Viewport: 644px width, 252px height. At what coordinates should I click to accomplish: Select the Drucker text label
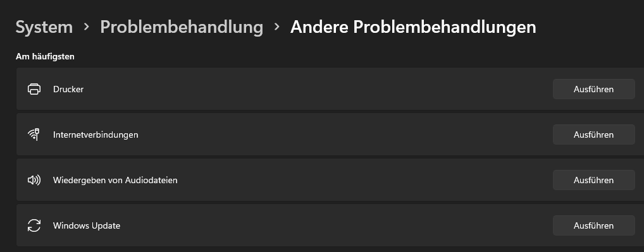[68, 89]
